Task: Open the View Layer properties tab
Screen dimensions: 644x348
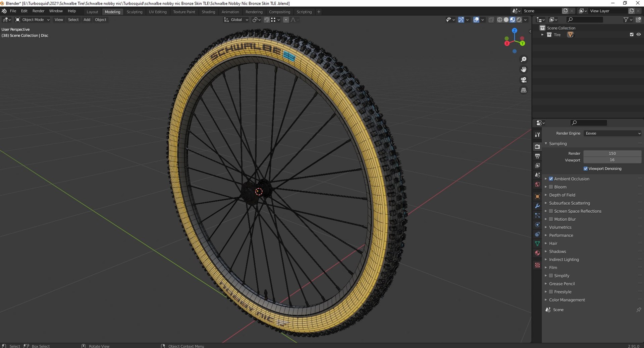Action: click(537, 165)
